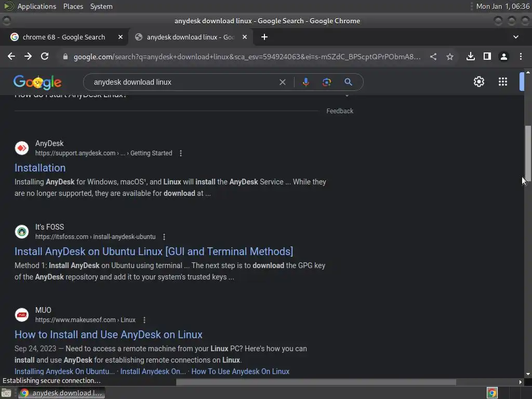Open options menu for AnyDesk result
532x399 pixels.
180,153
